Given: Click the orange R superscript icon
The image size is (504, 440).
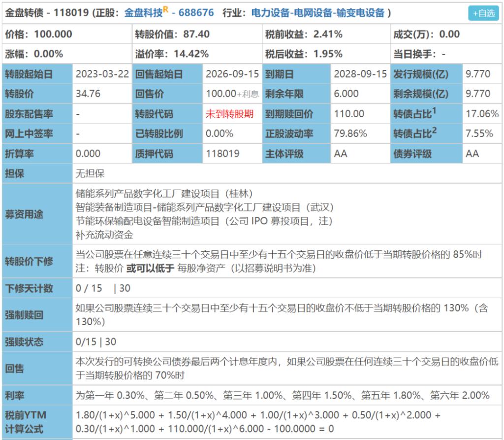Looking at the screenshot, I should tap(165, 9).
